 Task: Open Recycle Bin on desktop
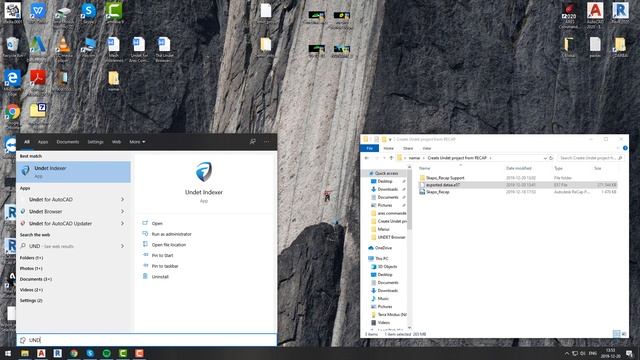[12, 47]
